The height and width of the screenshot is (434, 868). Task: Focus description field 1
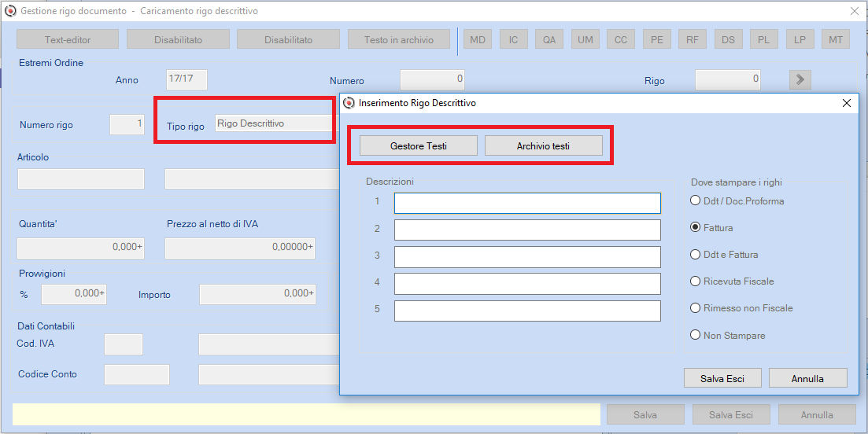click(527, 203)
